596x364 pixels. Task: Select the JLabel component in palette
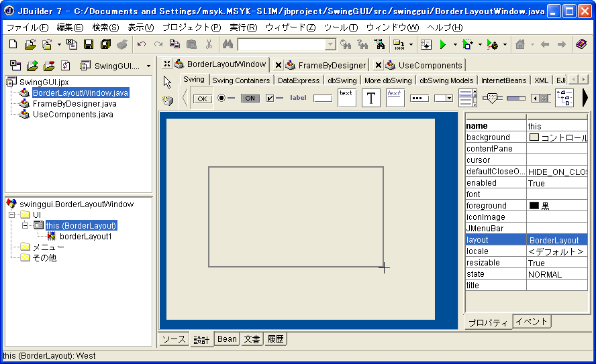[x=298, y=98]
